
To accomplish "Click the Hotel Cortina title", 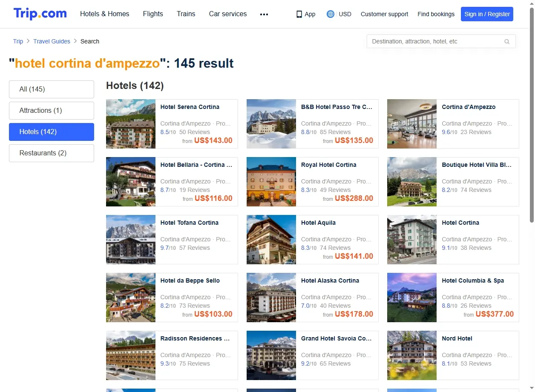I will pyautogui.click(x=460, y=223).
